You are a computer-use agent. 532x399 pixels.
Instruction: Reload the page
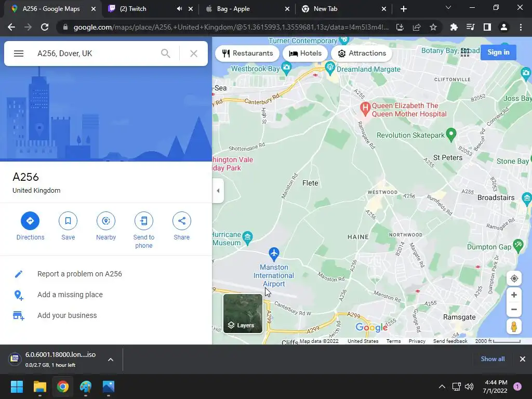45,27
